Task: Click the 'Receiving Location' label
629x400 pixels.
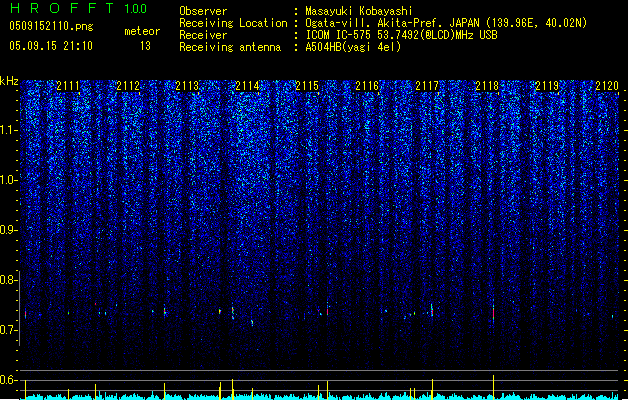Action: pos(233,23)
